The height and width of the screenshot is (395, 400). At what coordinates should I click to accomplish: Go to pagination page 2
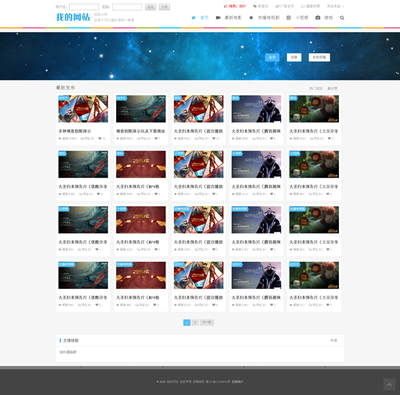click(195, 322)
